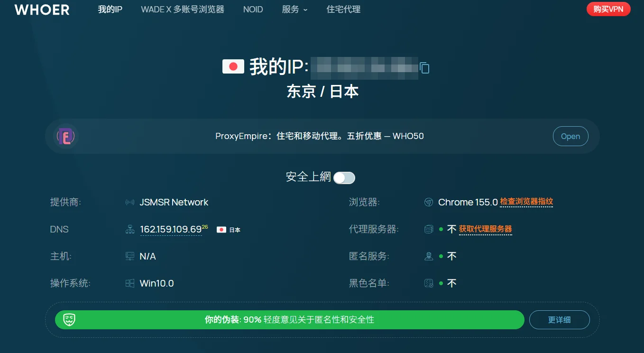
Task: Click the Open button in ProxyEmpire banner
Action: [570, 136]
